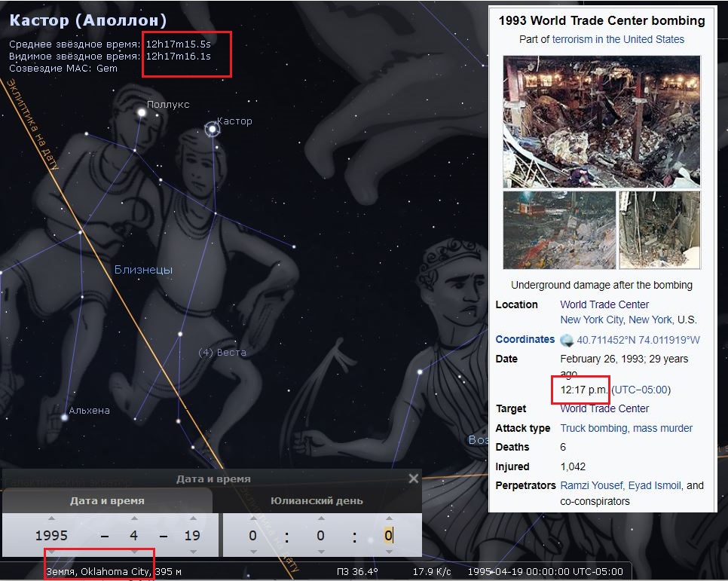Select the star Кастор in the sky
Image resolution: width=728 pixels, height=581 pixels.
[213, 129]
